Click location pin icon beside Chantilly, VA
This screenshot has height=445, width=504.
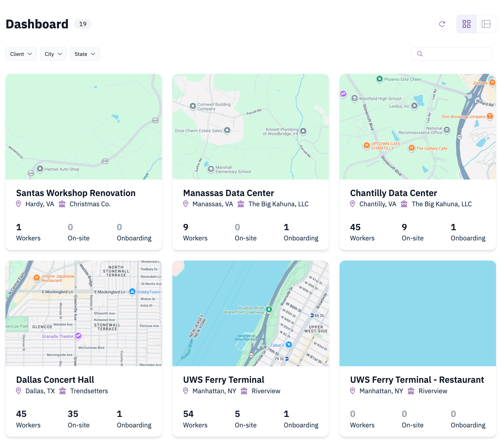tap(353, 204)
